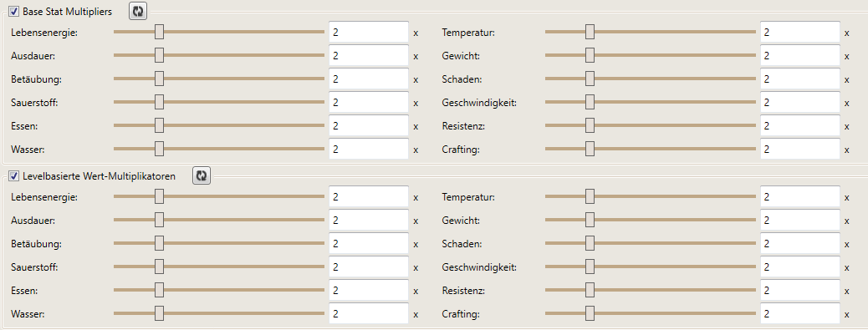The height and width of the screenshot is (330, 868).
Task: Uncheck the Base Stat Multipliers checkbox
Action: point(14,11)
